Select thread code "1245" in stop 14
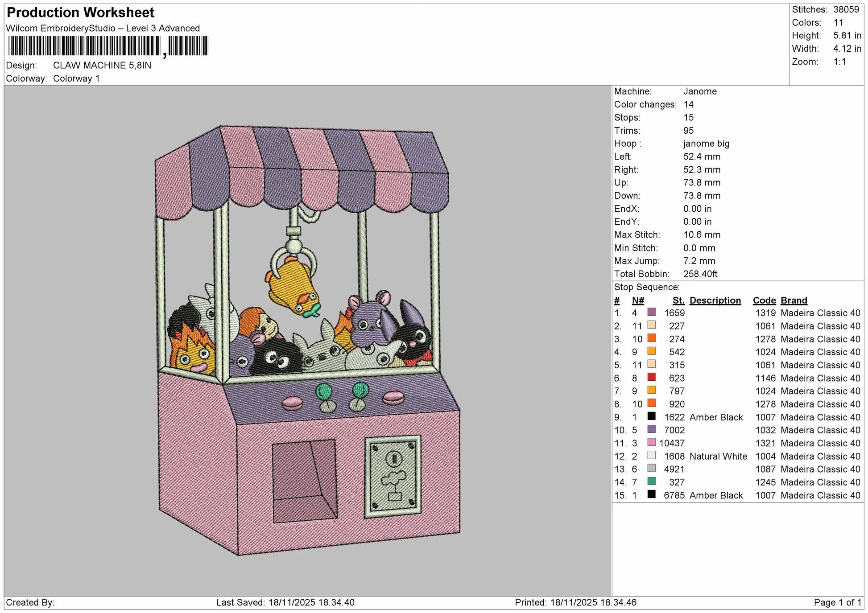 (x=766, y=482)
